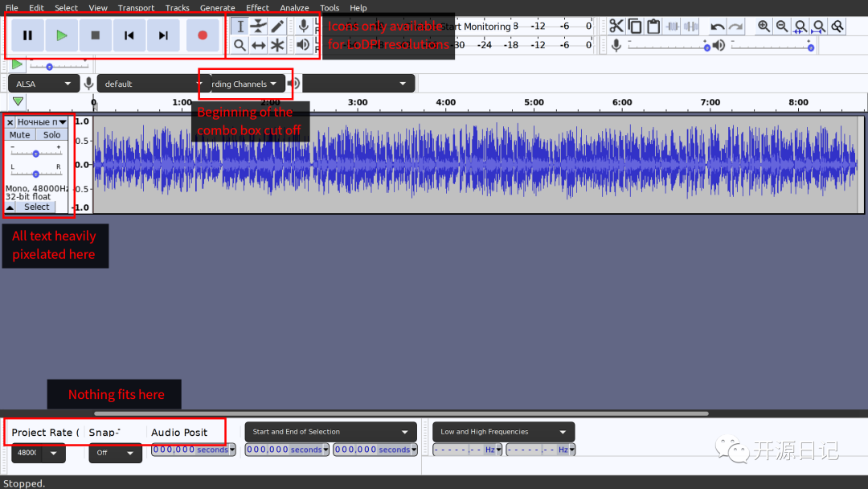Toggle Solo on the audio track

52,134
